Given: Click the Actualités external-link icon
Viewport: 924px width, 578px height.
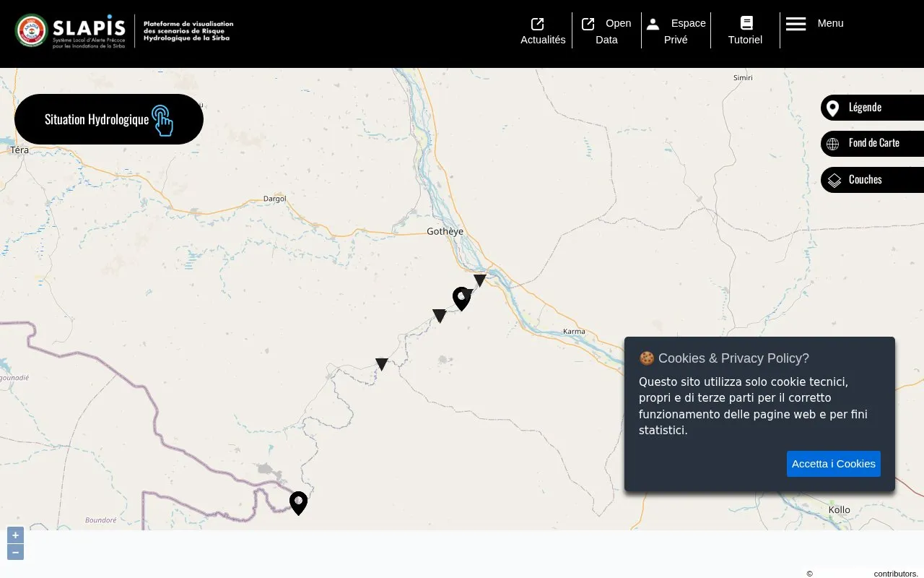Looking at the screenshot, I should coord(537,24).
